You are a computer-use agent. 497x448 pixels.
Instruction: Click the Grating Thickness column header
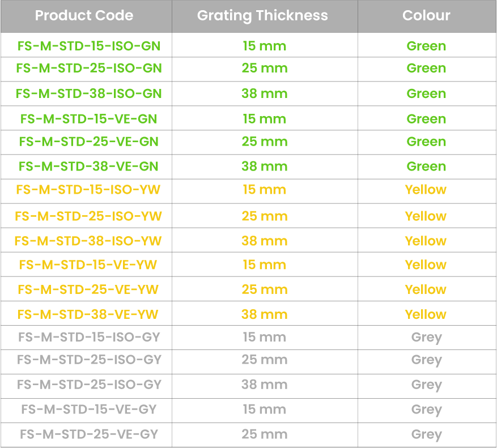click(x=262, y=16)
